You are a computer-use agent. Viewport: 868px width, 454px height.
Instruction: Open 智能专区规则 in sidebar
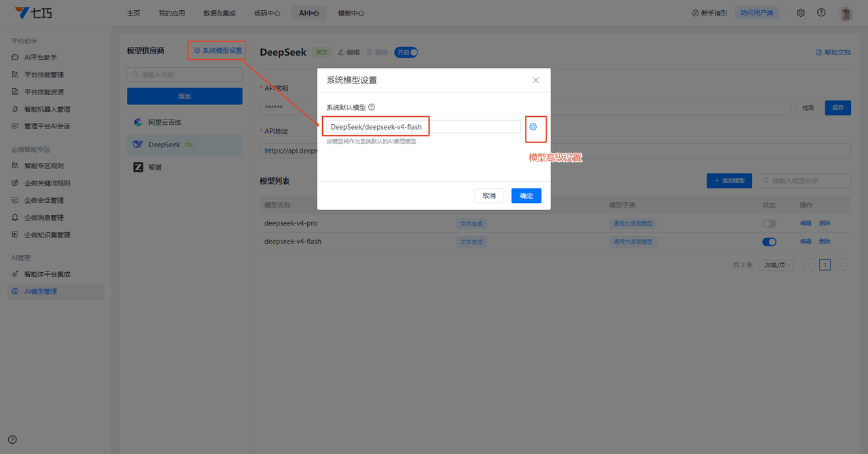click(x=56, y=166)
